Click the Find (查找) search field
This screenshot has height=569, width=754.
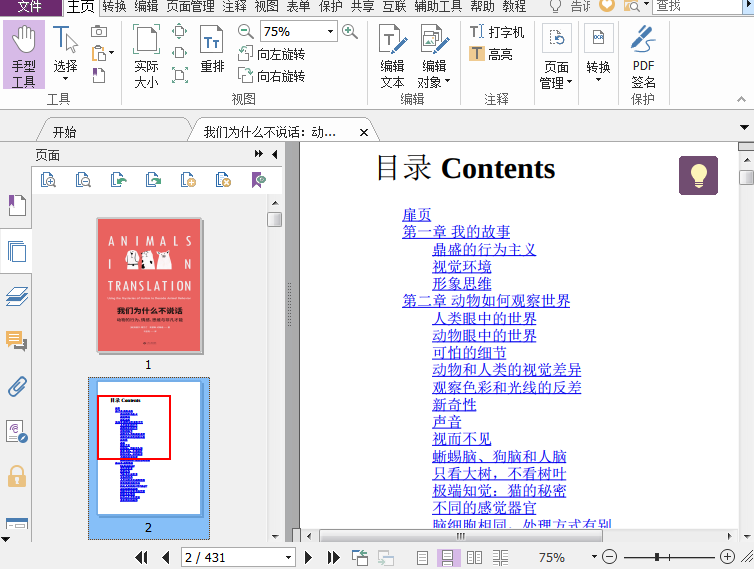click(698, 6)
